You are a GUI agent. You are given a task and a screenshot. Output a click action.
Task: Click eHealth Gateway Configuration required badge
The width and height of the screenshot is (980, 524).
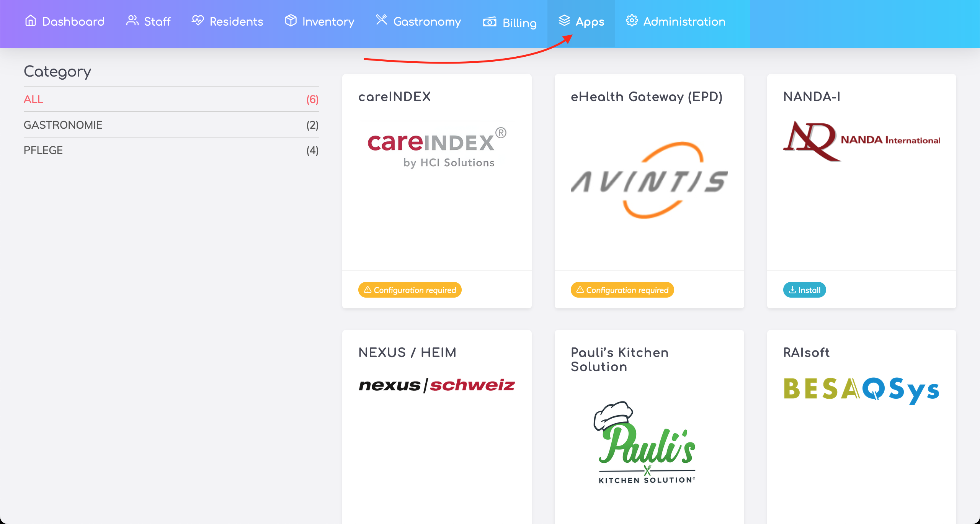tap(622, 290)
